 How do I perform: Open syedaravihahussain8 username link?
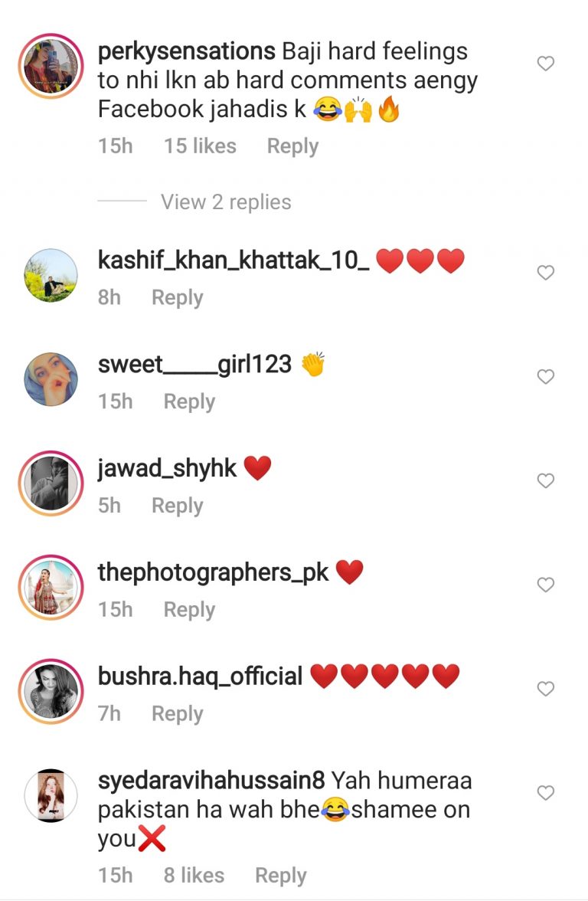click(x=211, y=780)
